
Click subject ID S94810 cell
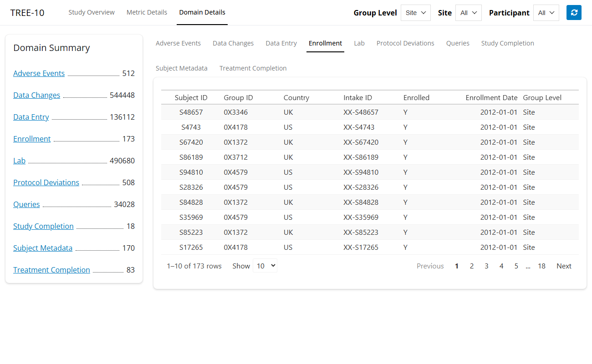point(191,172)
